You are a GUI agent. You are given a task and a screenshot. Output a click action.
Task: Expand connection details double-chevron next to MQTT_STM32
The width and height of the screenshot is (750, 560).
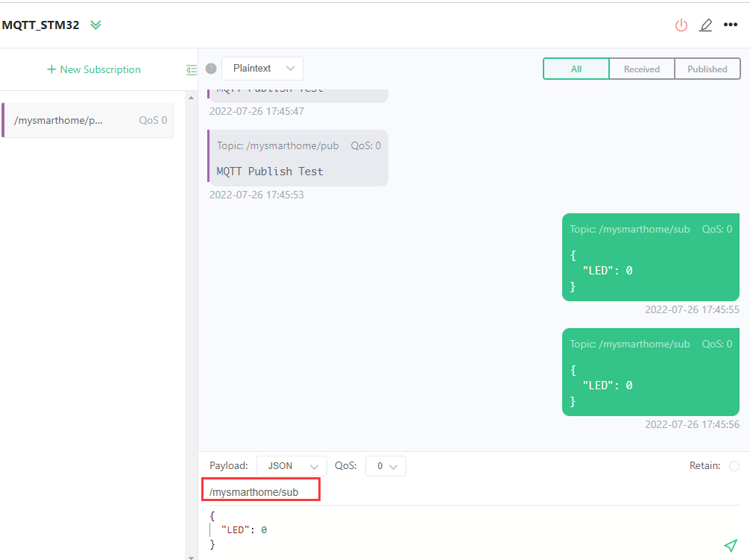[95, 25]
